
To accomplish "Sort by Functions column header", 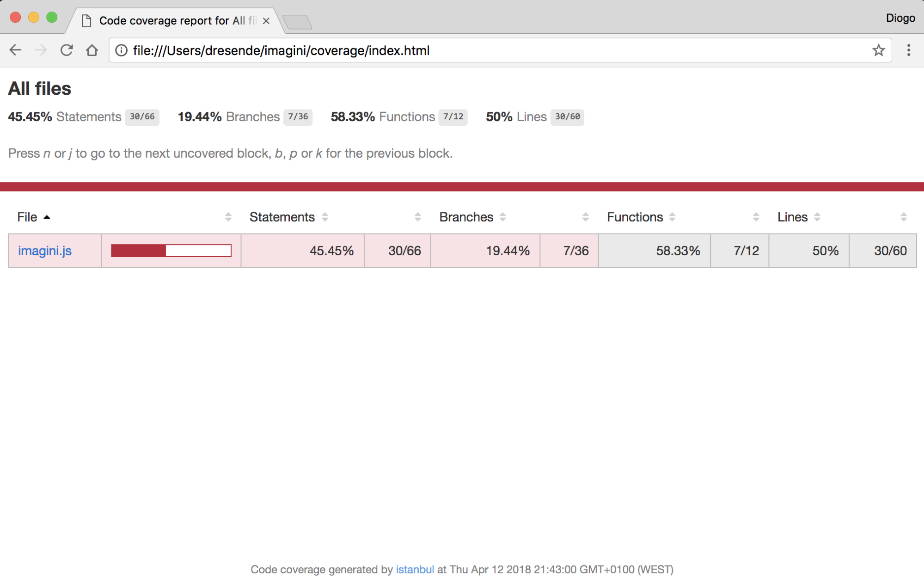I will coord(635,217).
